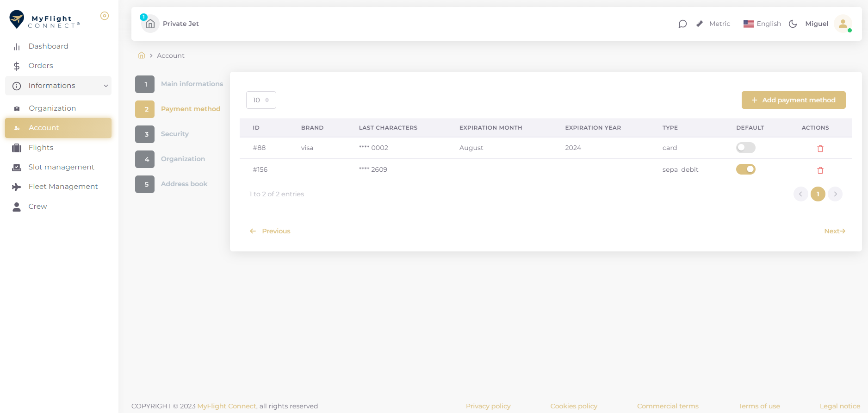Toggle dark mode moon icon
868x413 pixels.
pos(793,24)
